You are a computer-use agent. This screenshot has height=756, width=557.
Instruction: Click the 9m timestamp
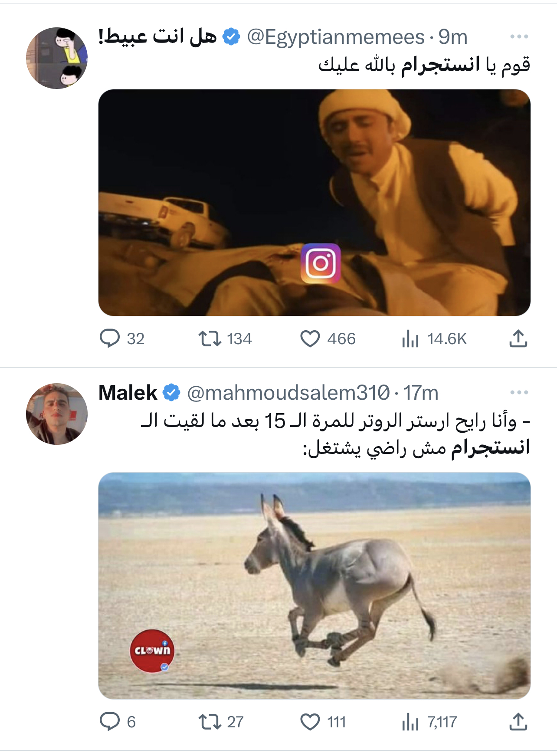tap(452, 37)
